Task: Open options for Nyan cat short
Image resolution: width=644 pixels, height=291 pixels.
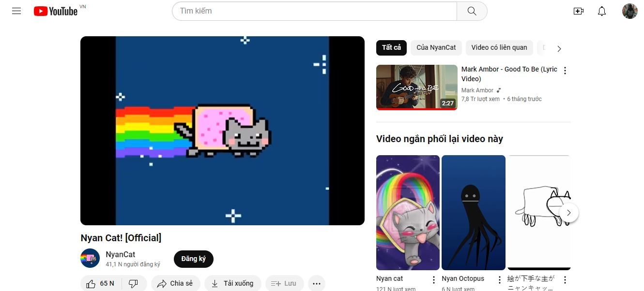Action: click(434, 280)
